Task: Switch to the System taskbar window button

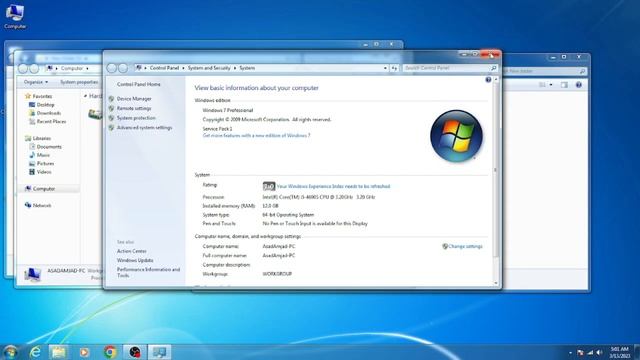Action: coord(160,352)
